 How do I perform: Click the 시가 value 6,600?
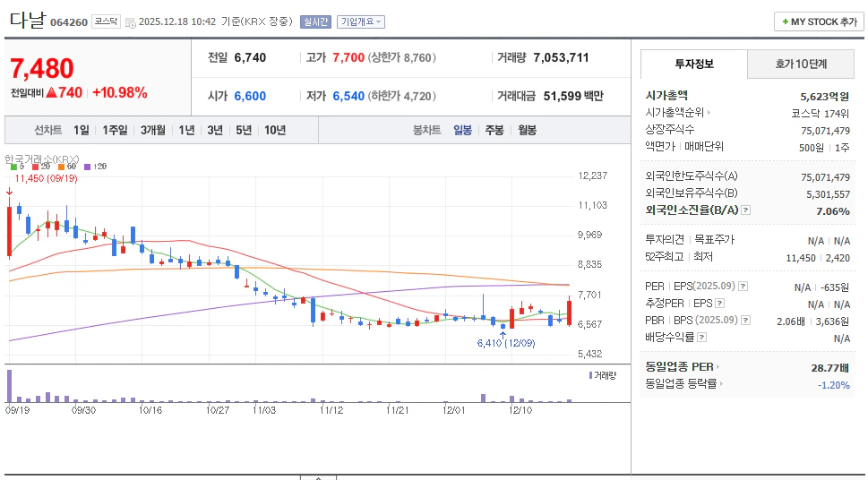click(250, 96)
